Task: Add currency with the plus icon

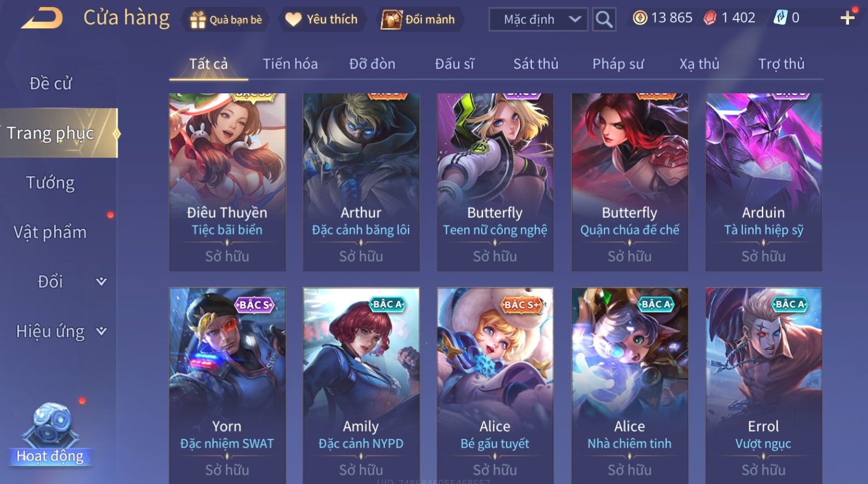Action: coord(847,18)
